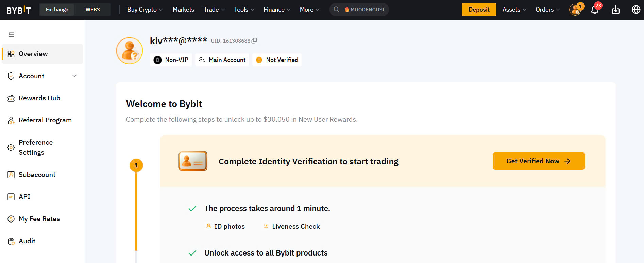Open Rewards Hub in the sidebar
The height and width of the screenshot is (263, 644).
pyautogui.click(x=42, y=98)
